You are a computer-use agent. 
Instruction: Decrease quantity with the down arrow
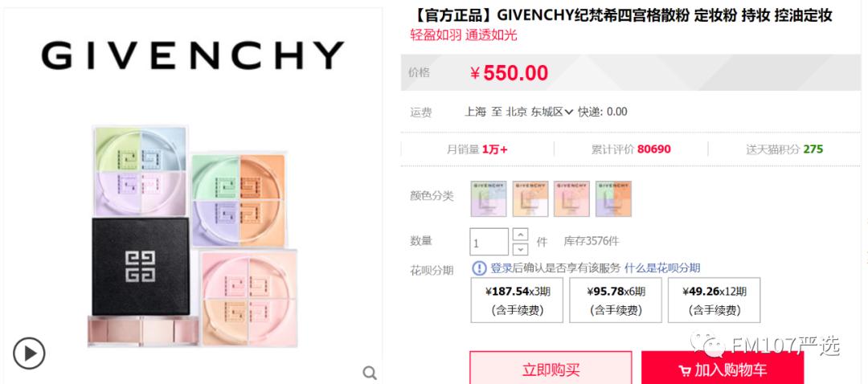(520, 249)
